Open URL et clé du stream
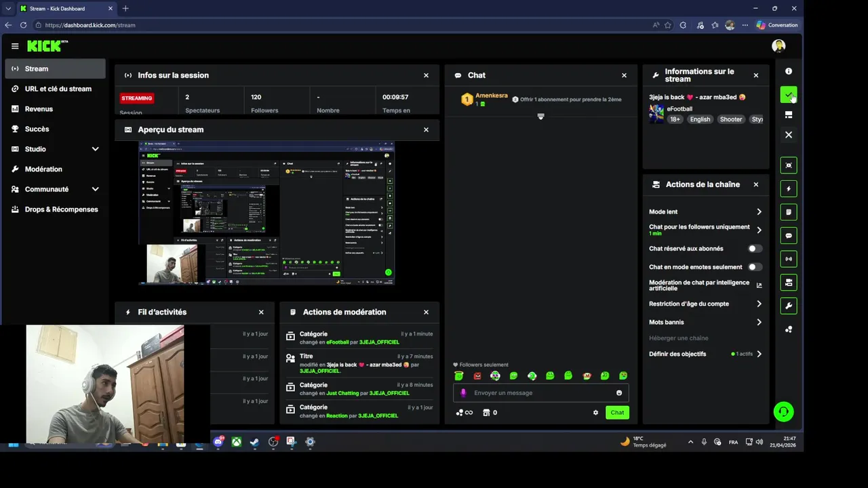Image resolution: width=868 pixels, height=488 pixels. (55, 89)
